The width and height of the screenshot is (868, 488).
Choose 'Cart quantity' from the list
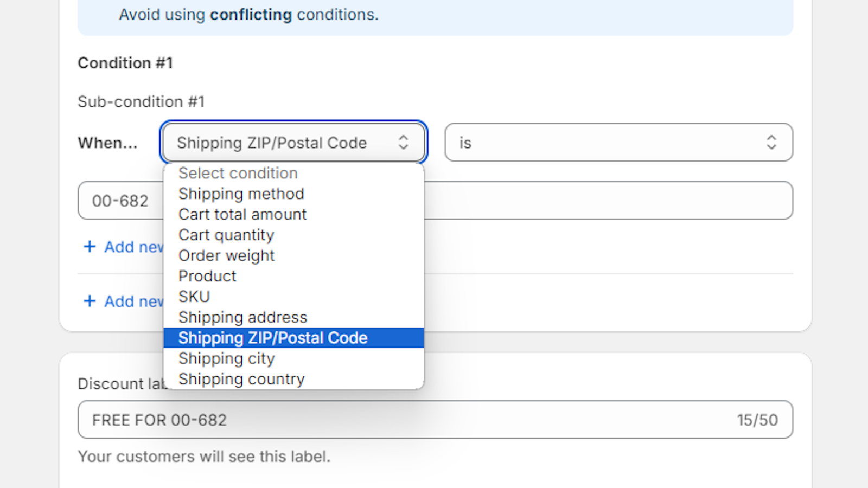(x=226, y=235)
